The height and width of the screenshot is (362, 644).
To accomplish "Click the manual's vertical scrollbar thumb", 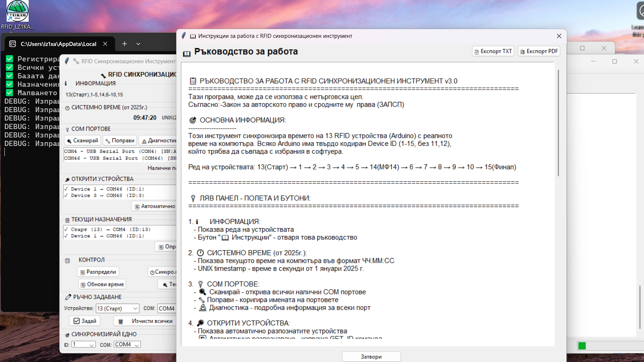I will pos(558,123).
